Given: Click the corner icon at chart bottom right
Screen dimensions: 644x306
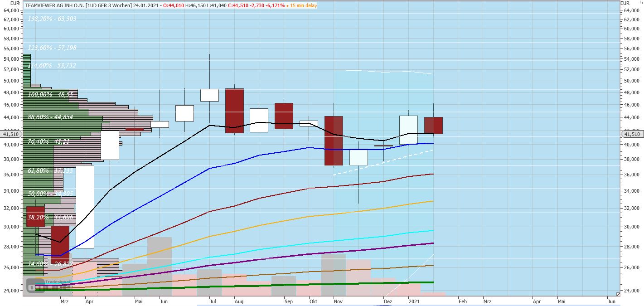Looking at the screenshot, I should (618, 294).
